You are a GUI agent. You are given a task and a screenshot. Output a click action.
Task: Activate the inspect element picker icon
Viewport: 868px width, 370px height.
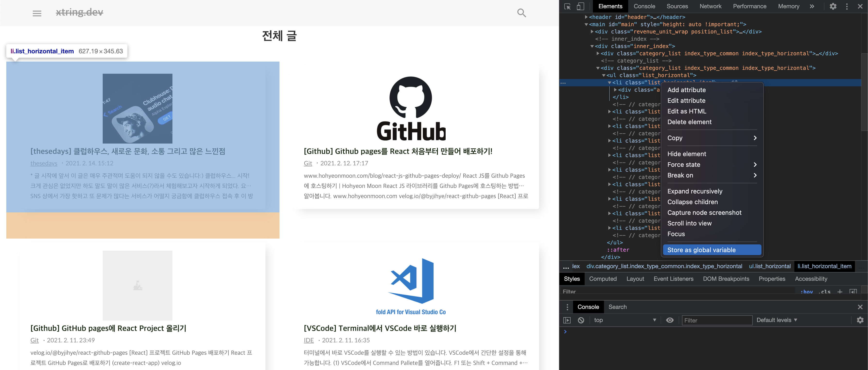(x=567, y=6)
